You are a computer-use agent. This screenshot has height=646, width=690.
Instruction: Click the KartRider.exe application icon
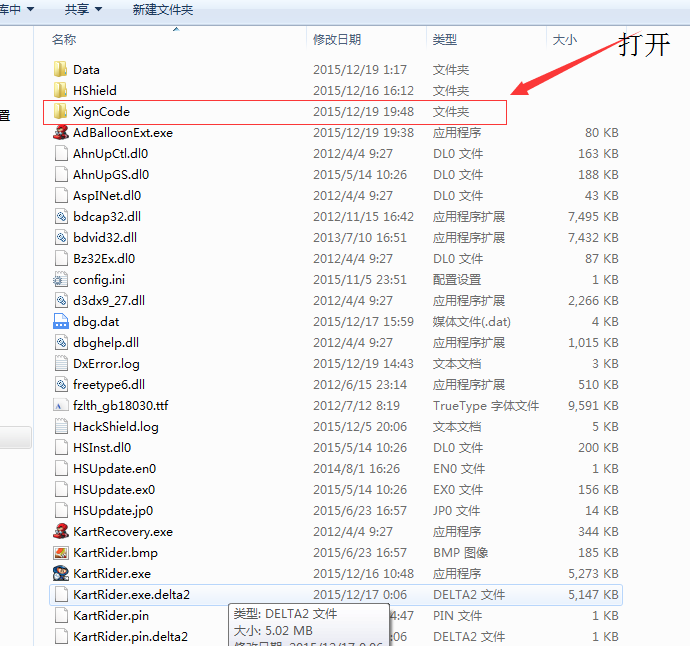click(61, 573)
